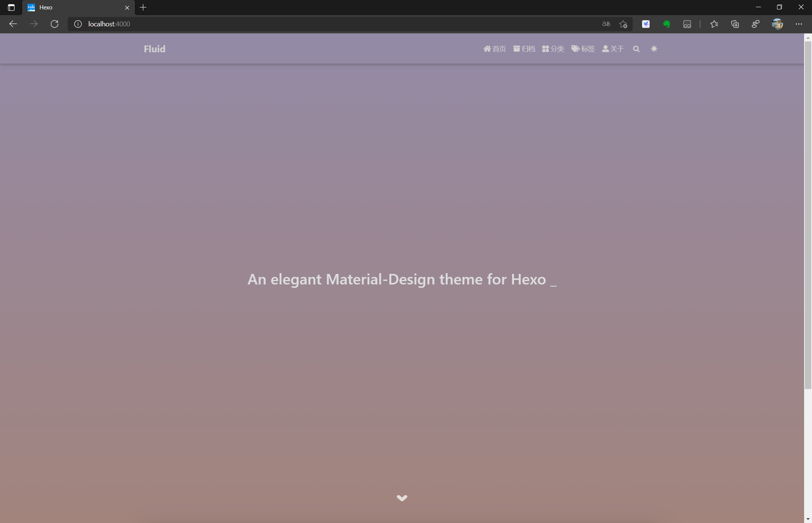Open the browser settings ellipsis menu
The image size is (812, 523).
[799, 24]
